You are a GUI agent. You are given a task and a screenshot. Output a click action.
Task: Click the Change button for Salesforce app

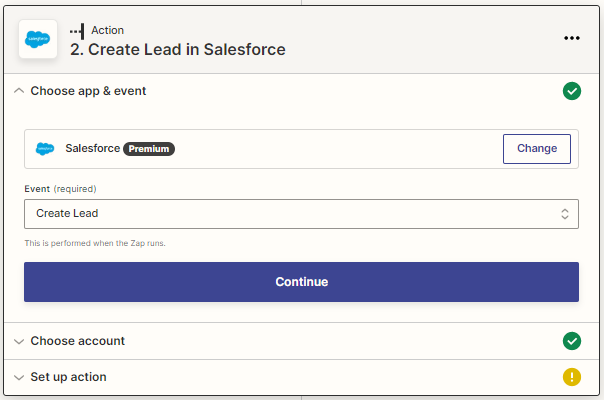point(537,149)
